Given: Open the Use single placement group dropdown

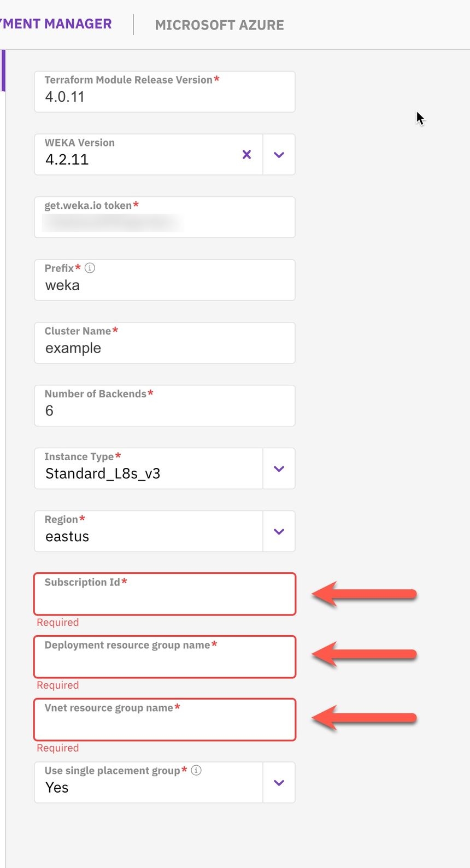Looking at the screenshot, I should (x=279, y=783).
